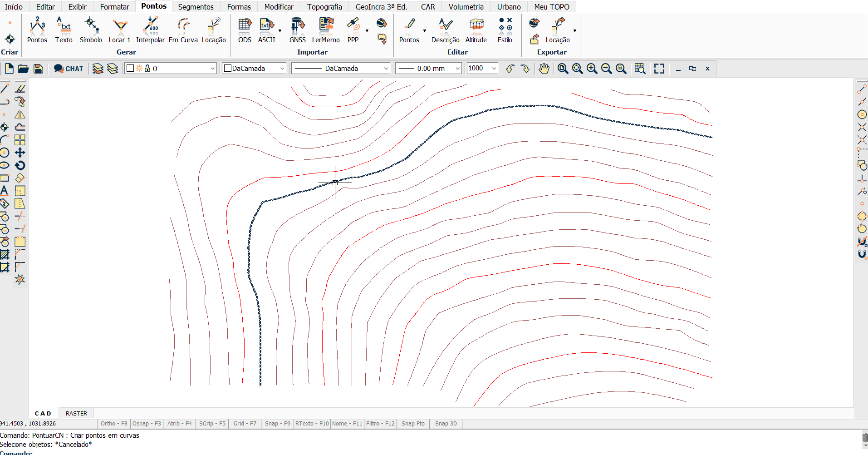Activate the Pan hand tool
This screenshot has width=868, height=455.
pos(544,69)
